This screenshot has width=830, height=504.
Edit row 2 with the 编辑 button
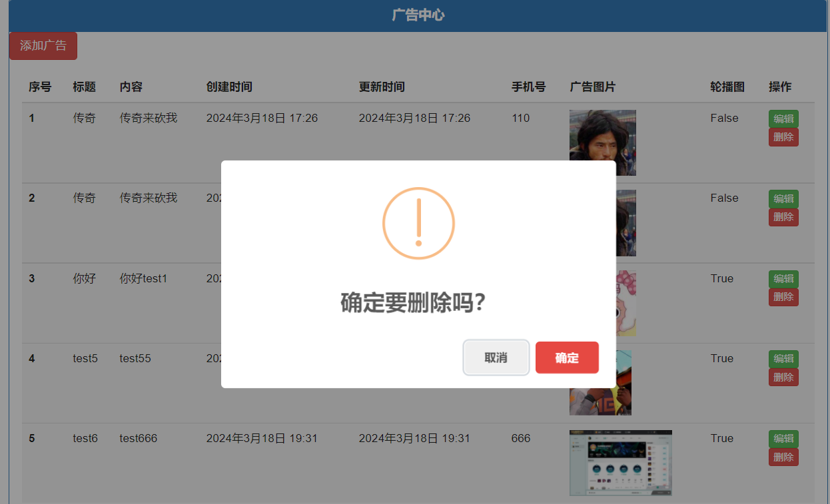783,199
